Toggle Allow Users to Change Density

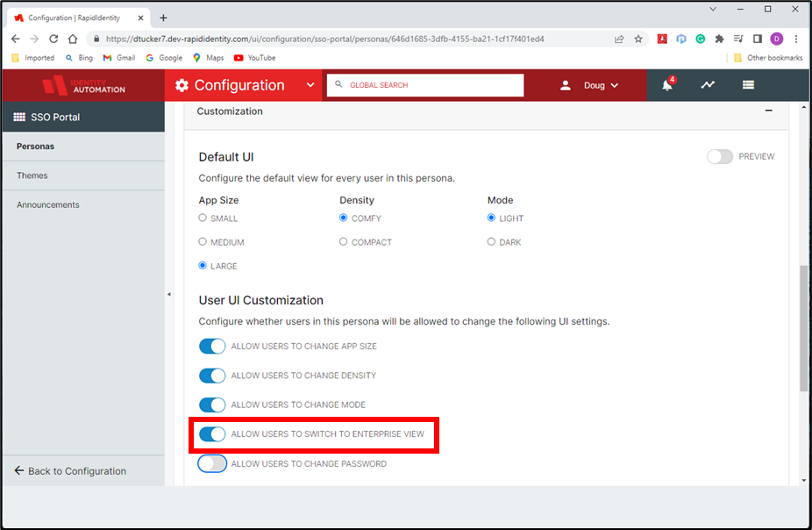click(212, 376)
